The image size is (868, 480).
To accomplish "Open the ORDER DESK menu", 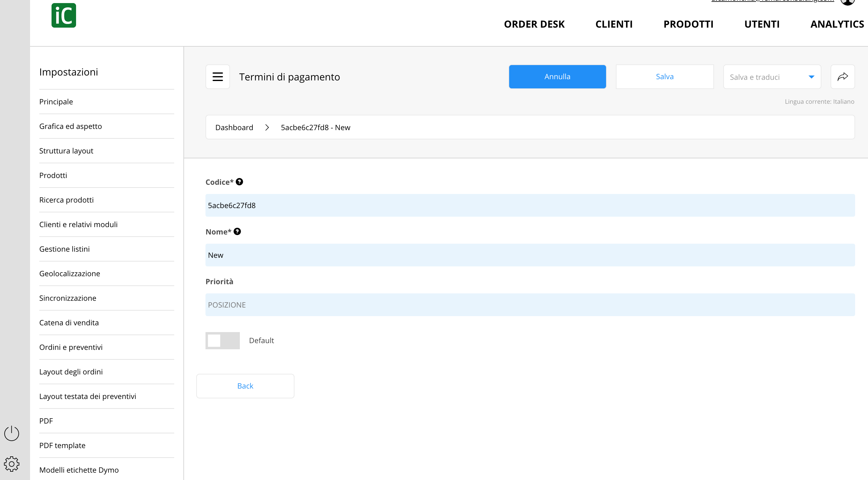I will click(x=534, y=24).
